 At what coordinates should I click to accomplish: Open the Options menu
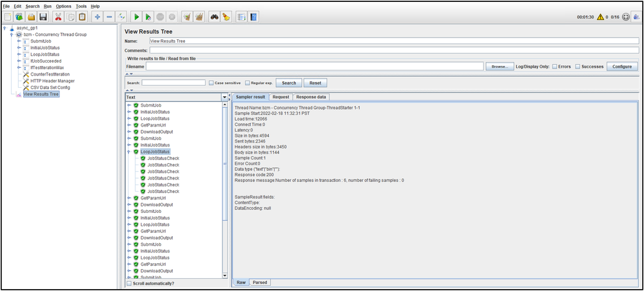[x=63, y=6]
